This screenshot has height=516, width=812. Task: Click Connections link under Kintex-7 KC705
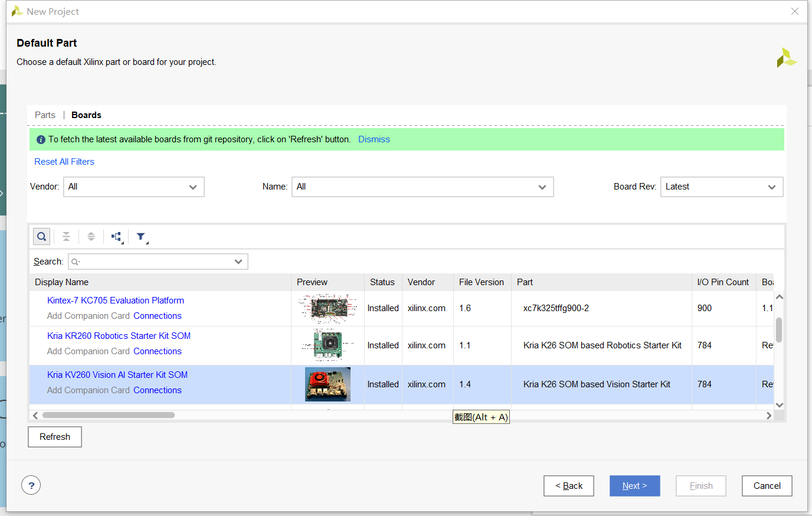[x=158, y=316]
